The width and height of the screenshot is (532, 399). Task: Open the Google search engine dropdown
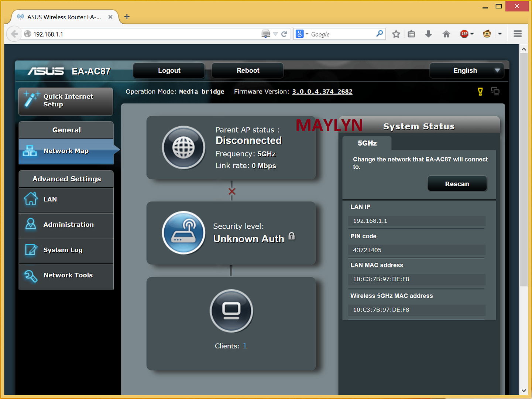click(302, 34)
